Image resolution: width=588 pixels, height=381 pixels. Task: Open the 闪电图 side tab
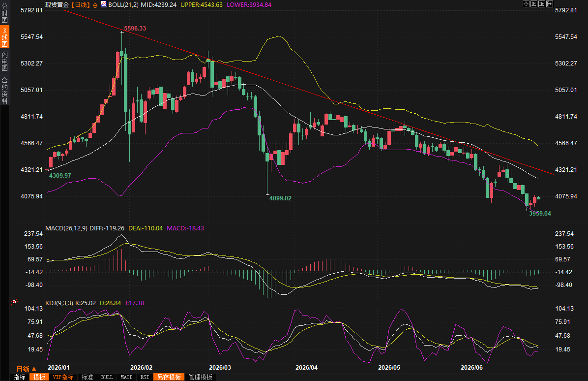[x=4, y=61]
